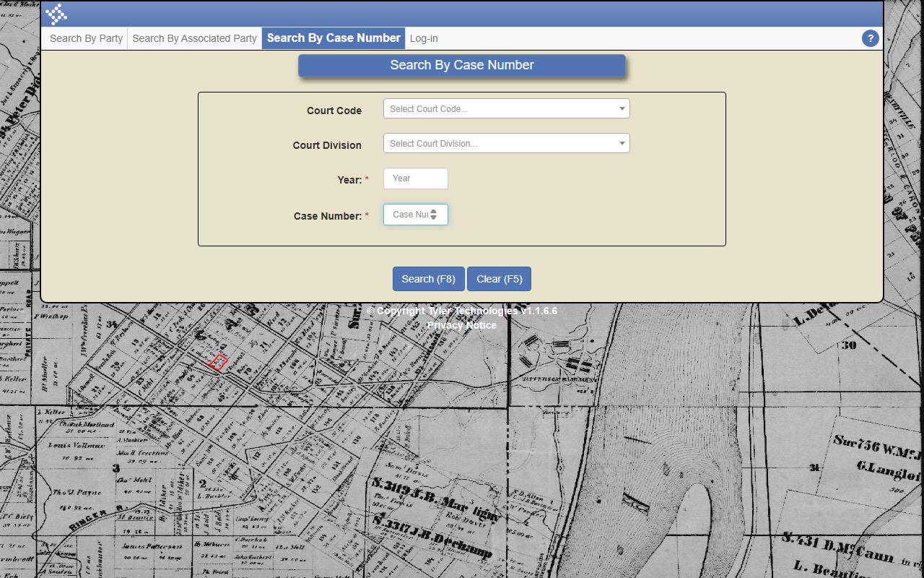
Task: Open the Search By Associated Party tab
Action: [x=194, y=38]
